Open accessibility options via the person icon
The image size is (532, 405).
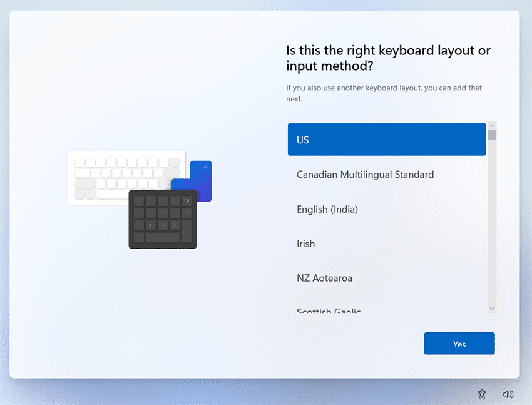pos(482,394)
